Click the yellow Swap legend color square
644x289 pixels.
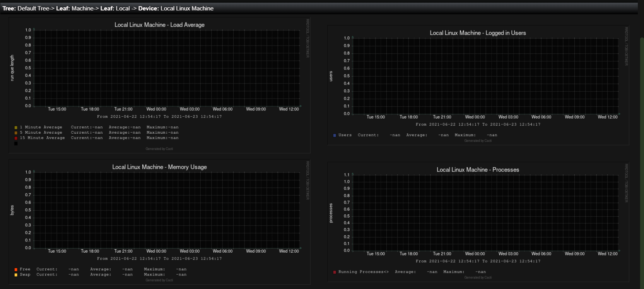click(16, 275)
